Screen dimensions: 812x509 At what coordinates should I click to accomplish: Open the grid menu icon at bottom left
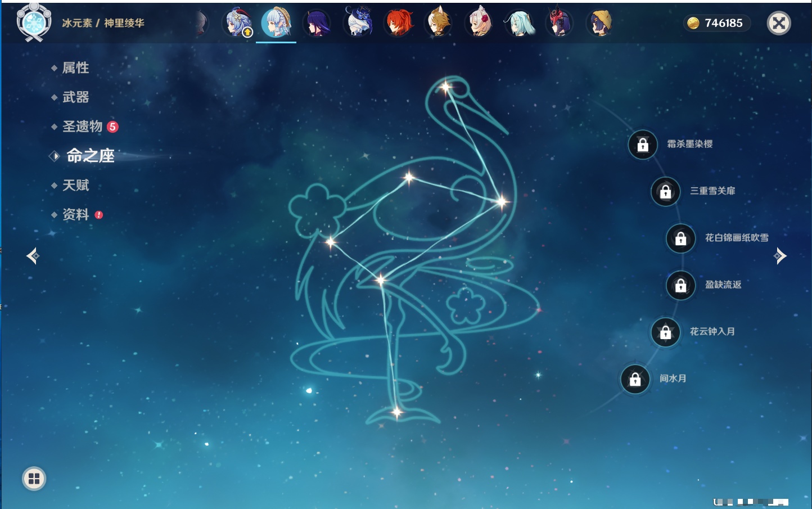[34, 479]
